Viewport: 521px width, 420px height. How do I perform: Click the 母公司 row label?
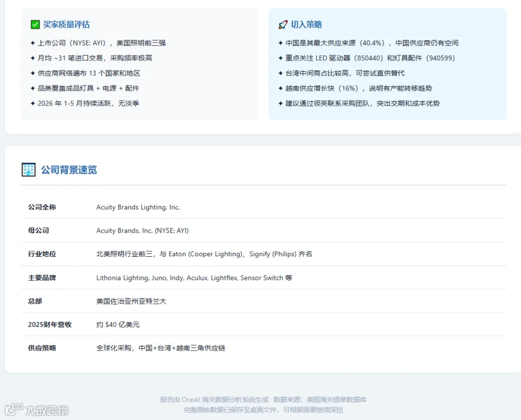coord(39,230)
